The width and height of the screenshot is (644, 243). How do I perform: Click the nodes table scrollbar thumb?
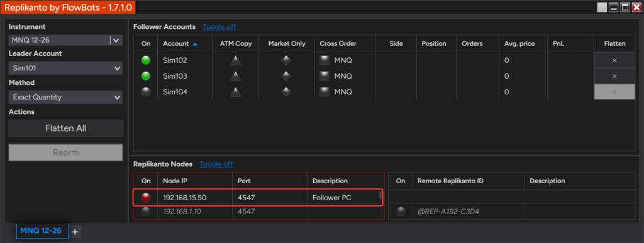click(380, 195)
